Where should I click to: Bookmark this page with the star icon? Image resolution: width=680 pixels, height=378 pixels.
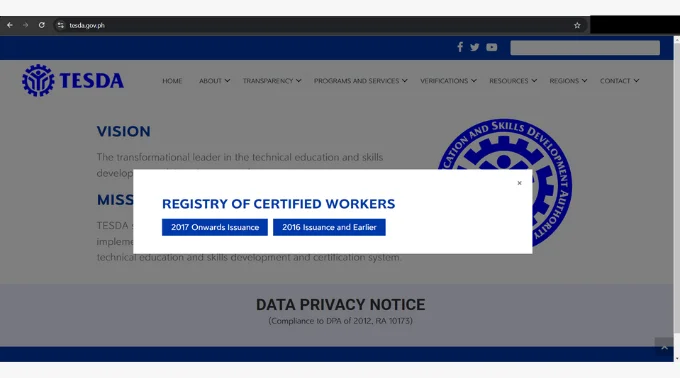point(577,25)
